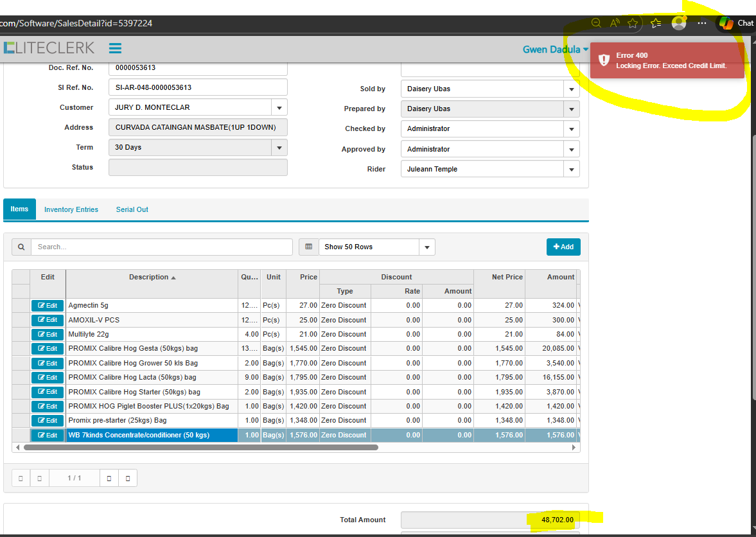This screenshot has height=537, width=756.
Task: Expand the Show 50 Rows dropdown
Action: [x=426, y=247]
